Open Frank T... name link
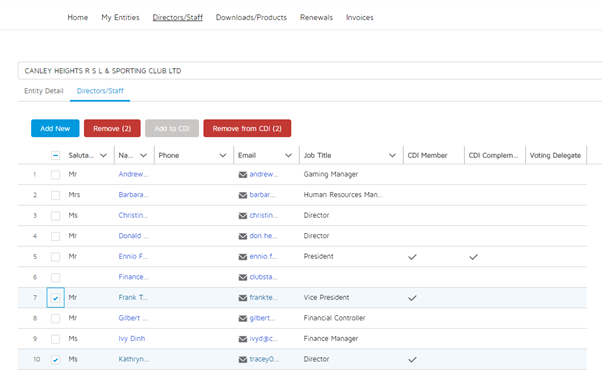Image resolution: width=602 pixels, height=372 pixels. 133,298
